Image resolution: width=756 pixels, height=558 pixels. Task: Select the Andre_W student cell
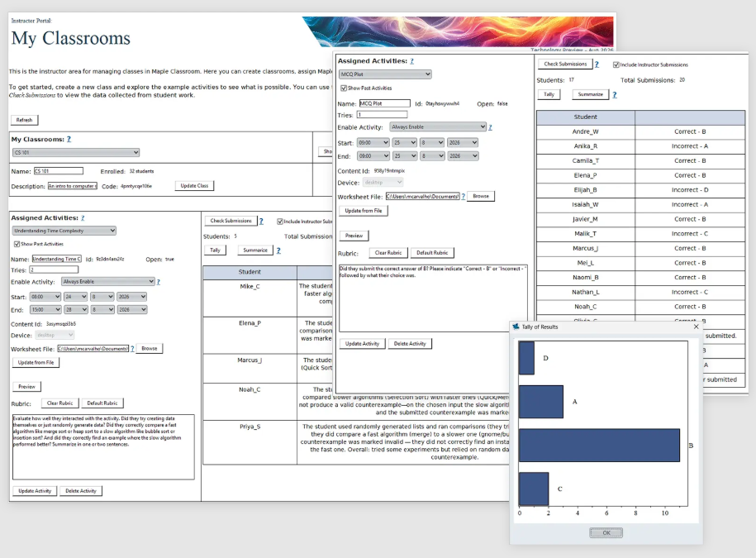click(586, 131)
